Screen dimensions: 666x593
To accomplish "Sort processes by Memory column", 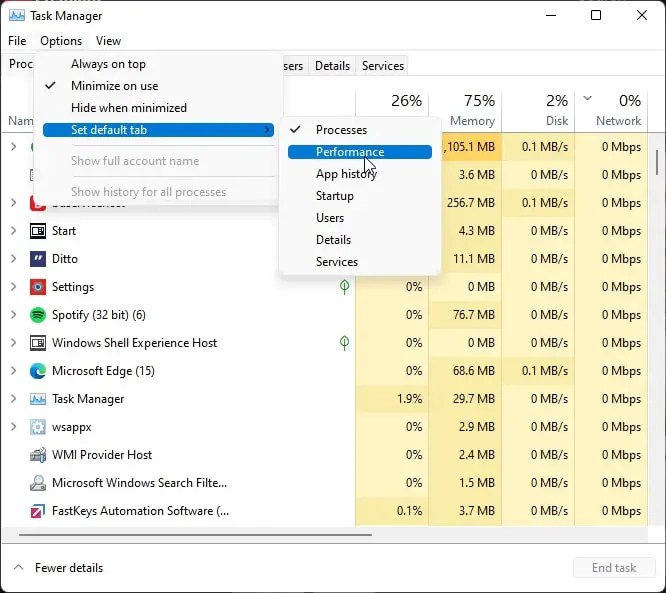I will coord(465,109).
